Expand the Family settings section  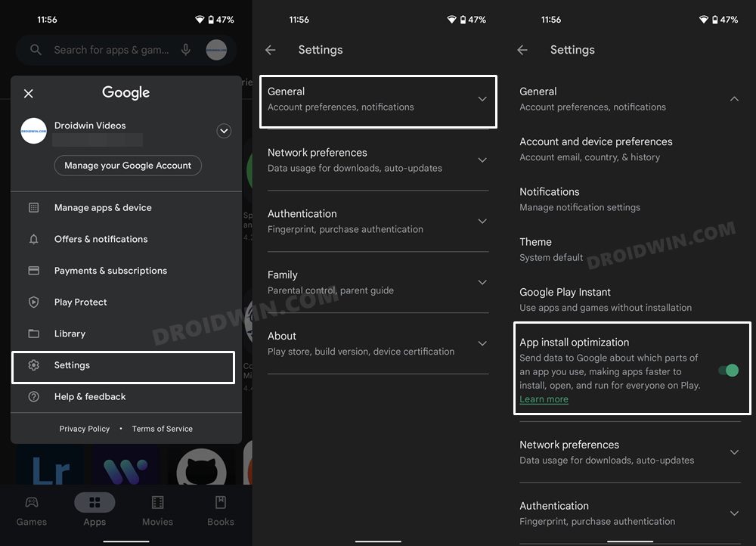(x=378, y=282)
